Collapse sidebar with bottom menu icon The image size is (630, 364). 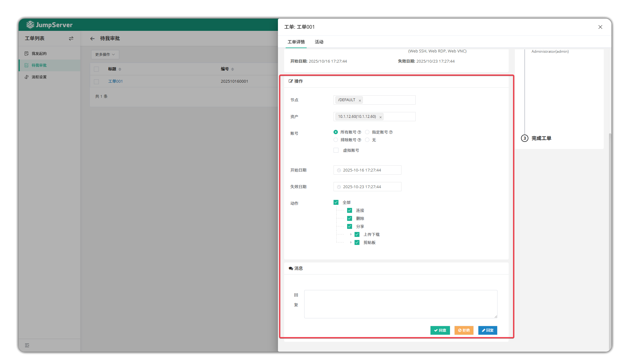tap(27, 345)
